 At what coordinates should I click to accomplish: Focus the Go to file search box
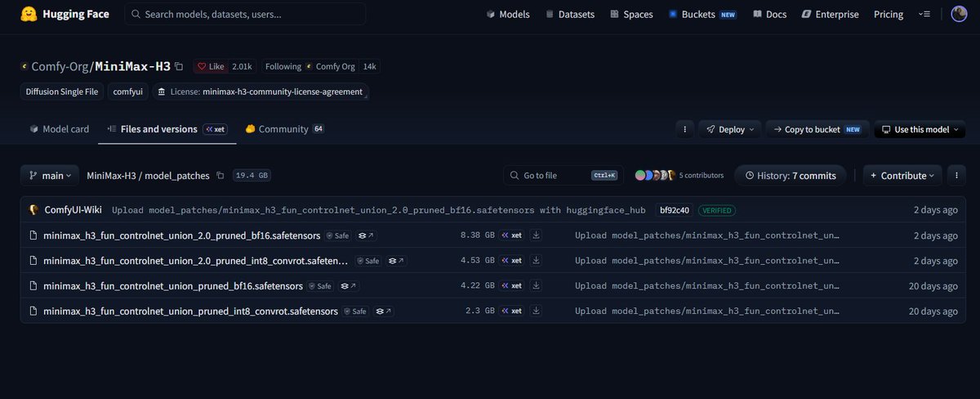point(564,175)
